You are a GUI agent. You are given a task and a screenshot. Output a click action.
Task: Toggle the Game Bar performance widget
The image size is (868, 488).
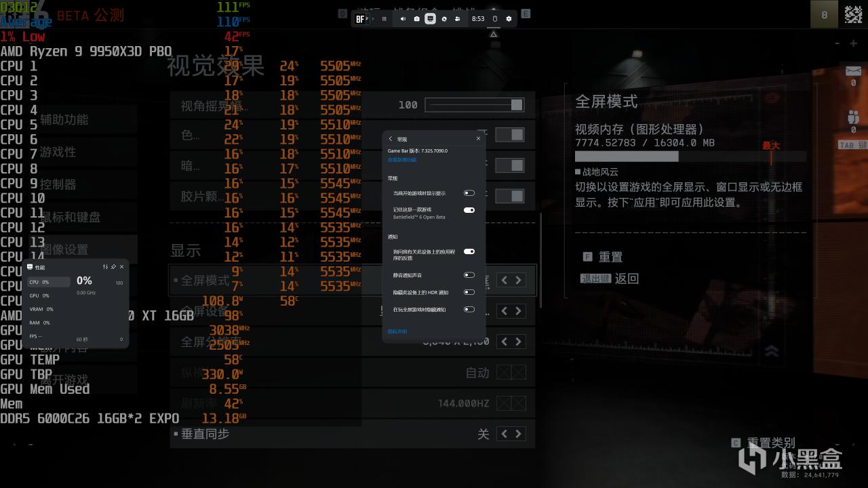430,19
